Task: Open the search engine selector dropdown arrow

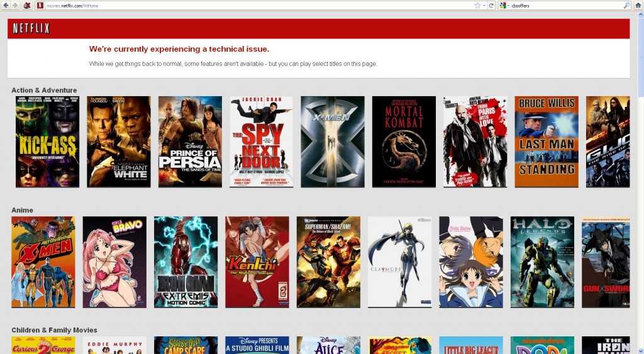Action: pyautogui.click(x=508, y=5)
